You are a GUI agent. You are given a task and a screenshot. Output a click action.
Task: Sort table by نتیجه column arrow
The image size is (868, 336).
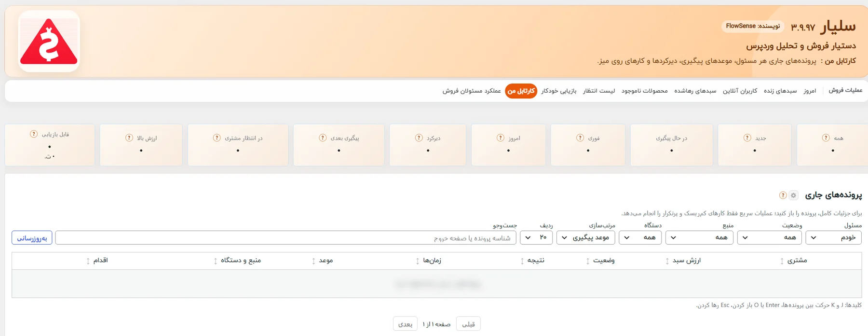coord(522,261)
